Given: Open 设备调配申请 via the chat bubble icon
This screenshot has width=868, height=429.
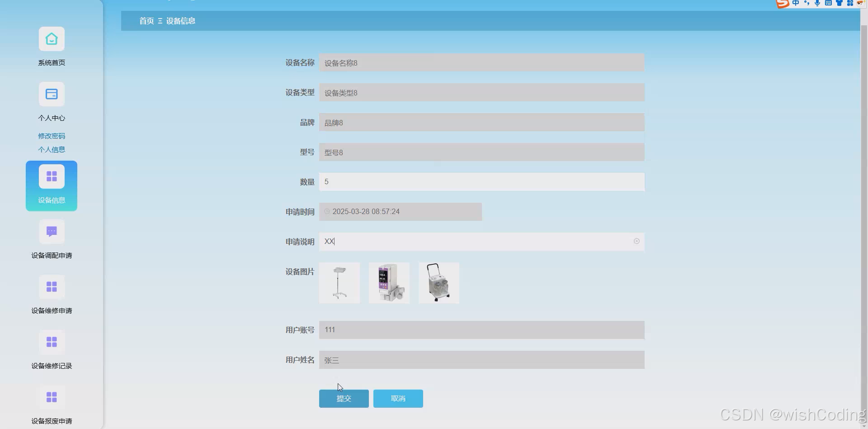Looking at the screenshot, I should point(51,231).
